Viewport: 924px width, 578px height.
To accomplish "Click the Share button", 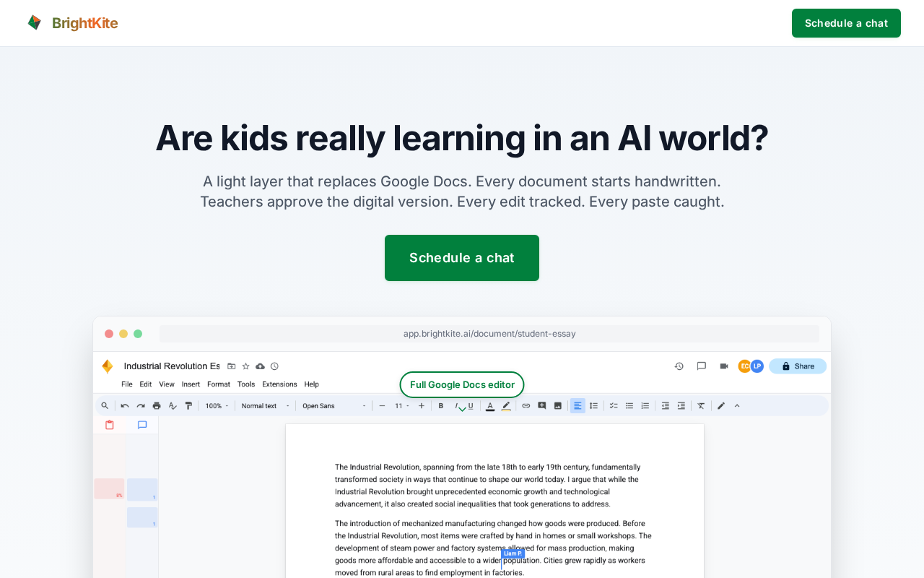I will click(x=798, y=366).
